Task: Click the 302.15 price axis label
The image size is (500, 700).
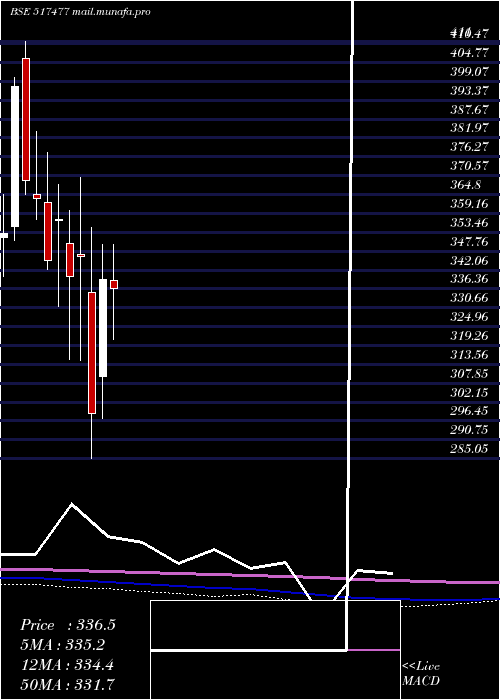Action: (x=469, y=392)
